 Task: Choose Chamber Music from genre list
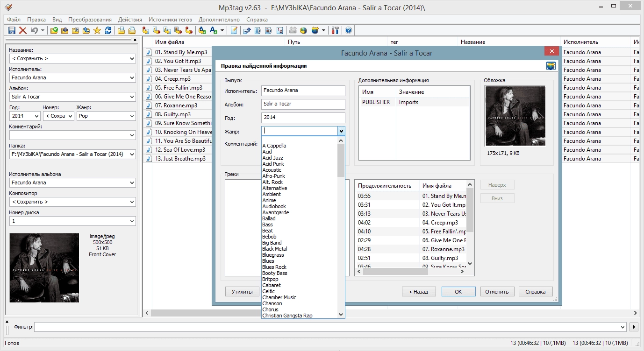(x=279, y=297)
